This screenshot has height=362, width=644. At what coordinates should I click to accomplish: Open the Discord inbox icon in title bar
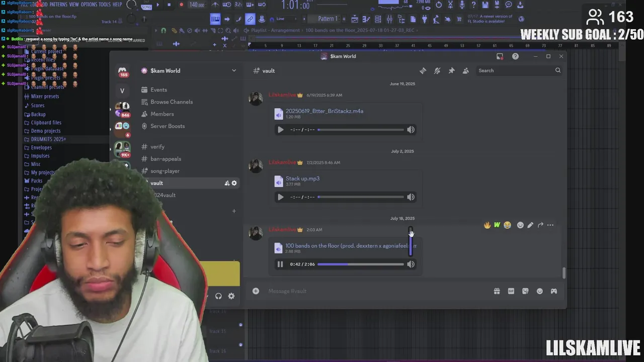pyautogui.click(x=500, y=56)
